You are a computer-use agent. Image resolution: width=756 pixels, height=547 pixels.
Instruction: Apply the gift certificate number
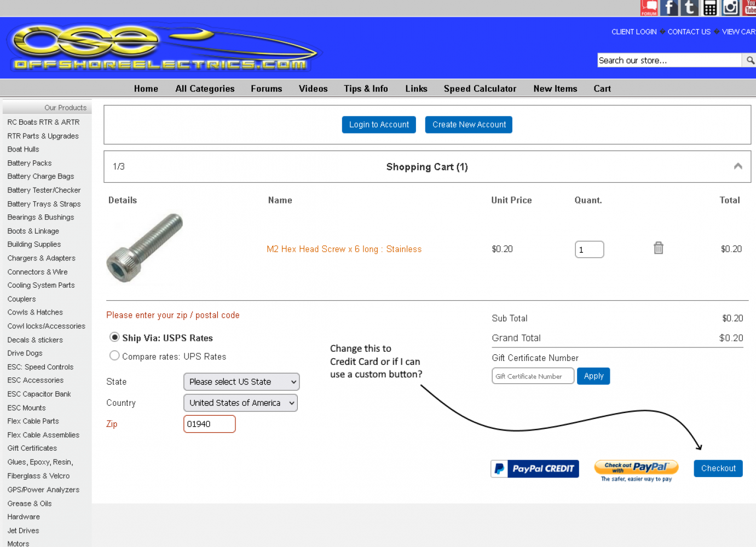(593, 376)
